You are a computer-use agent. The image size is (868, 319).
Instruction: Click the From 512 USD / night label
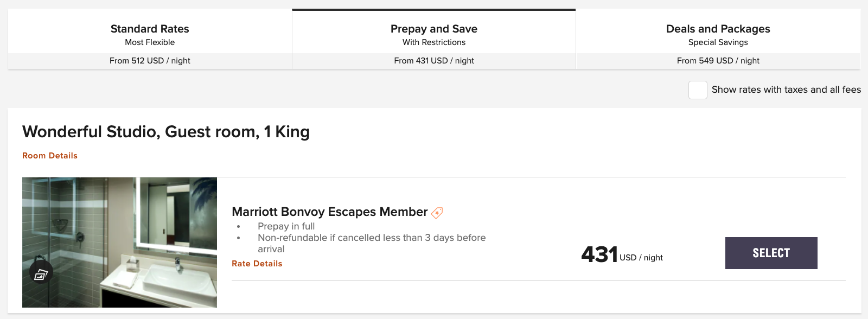point(149,61)
